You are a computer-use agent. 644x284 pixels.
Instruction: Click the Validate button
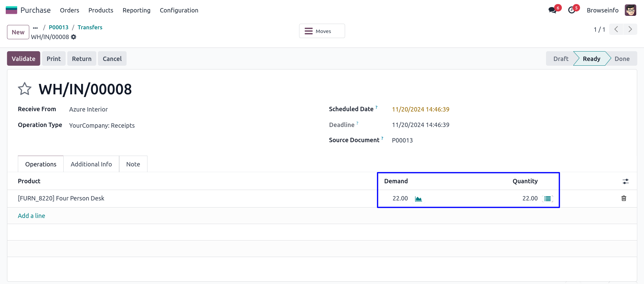pos(24,59)
